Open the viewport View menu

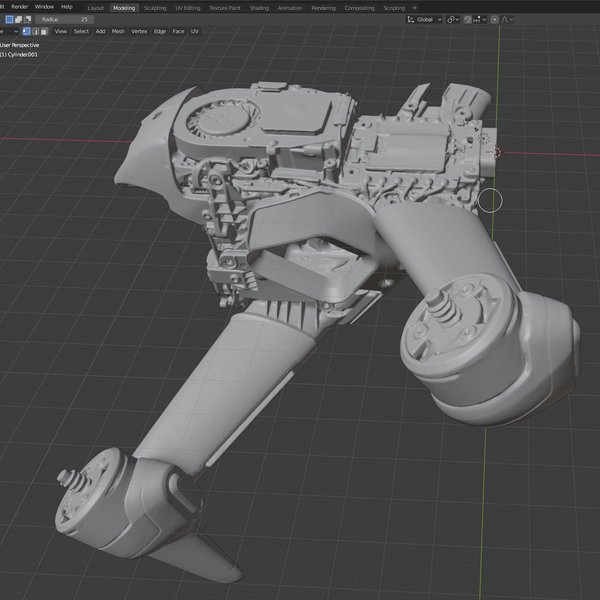61,31
